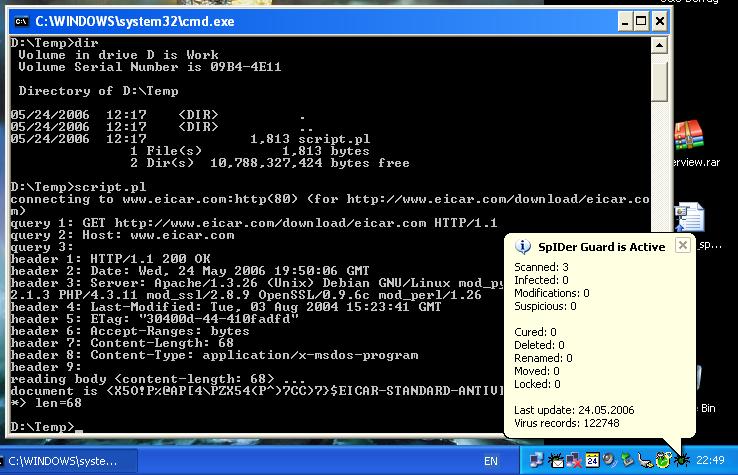This screenshot has height=475, width=738.
Task: Click the "*> len=68" output line
Action: [x=46, y=403]
